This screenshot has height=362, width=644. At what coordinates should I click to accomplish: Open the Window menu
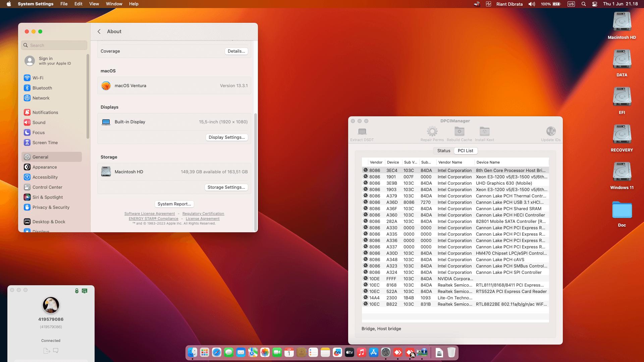tap(114, 4)
